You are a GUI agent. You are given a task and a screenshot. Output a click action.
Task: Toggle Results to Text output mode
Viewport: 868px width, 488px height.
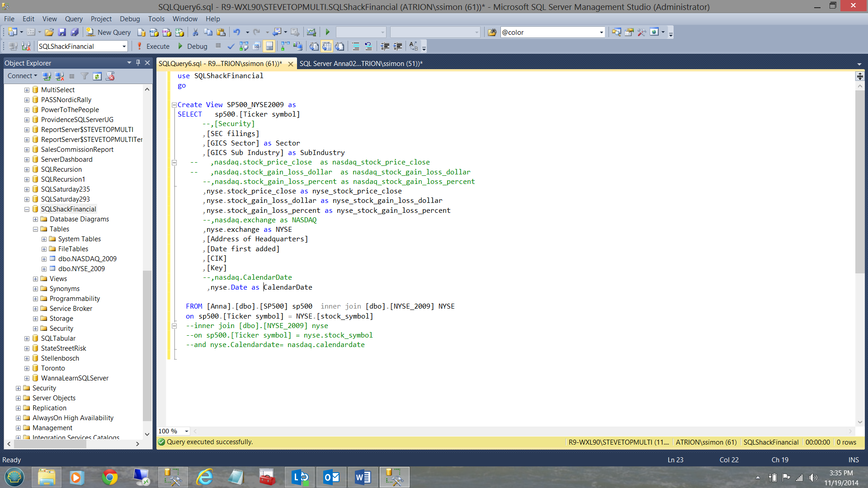pos(314,46)
